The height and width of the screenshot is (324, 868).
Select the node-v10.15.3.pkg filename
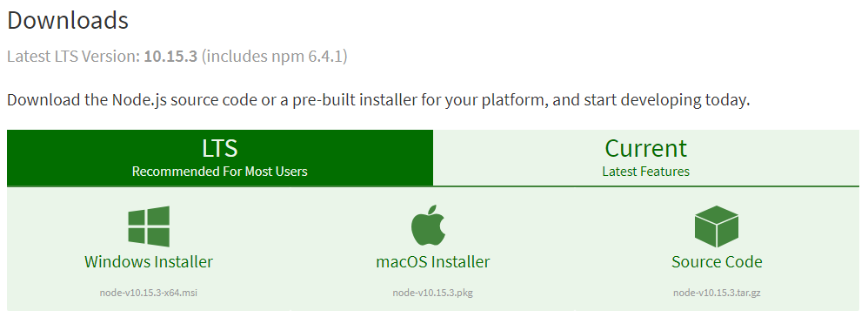(433, 293)
